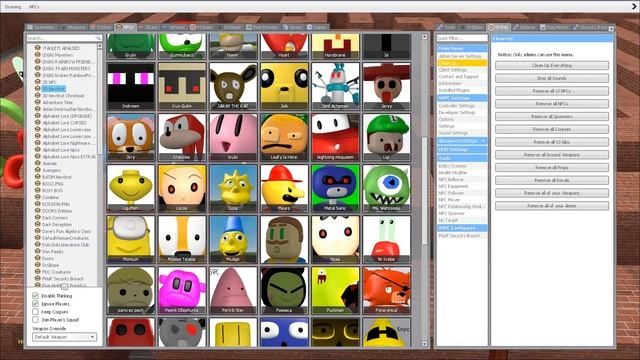This screenshot has height=360, width=640.
Task: Spawn the Pucman NPC icon
Action: (x=336, y=290)
